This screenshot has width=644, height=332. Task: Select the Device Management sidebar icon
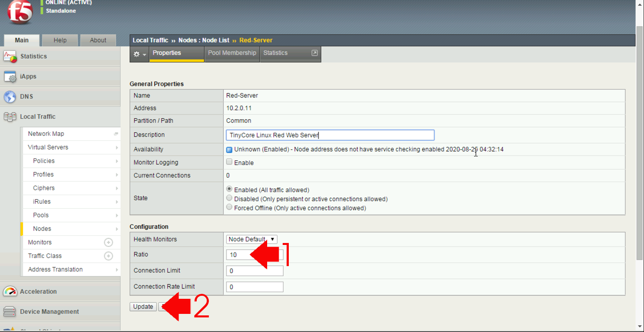(x=10, y=311)
